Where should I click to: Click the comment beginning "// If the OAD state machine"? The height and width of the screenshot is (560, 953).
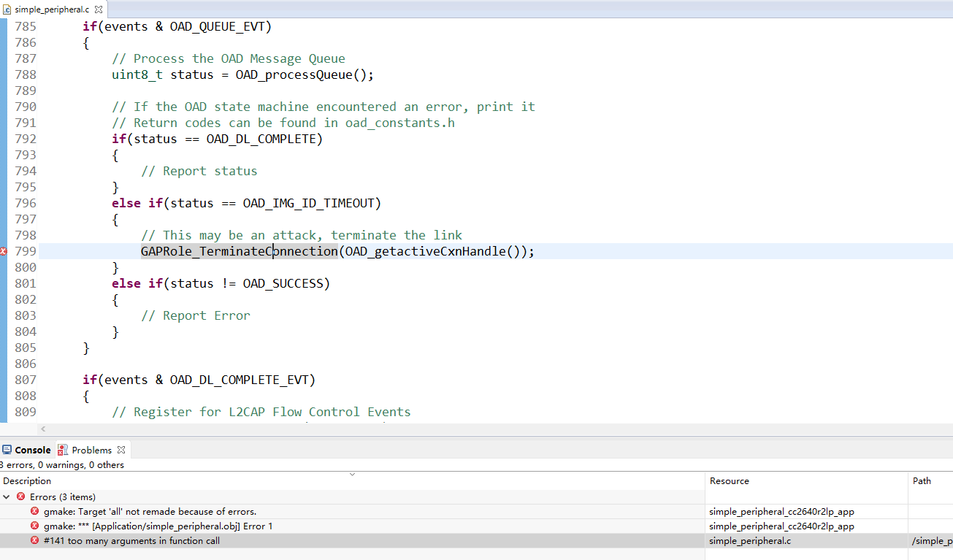point(324,107)
